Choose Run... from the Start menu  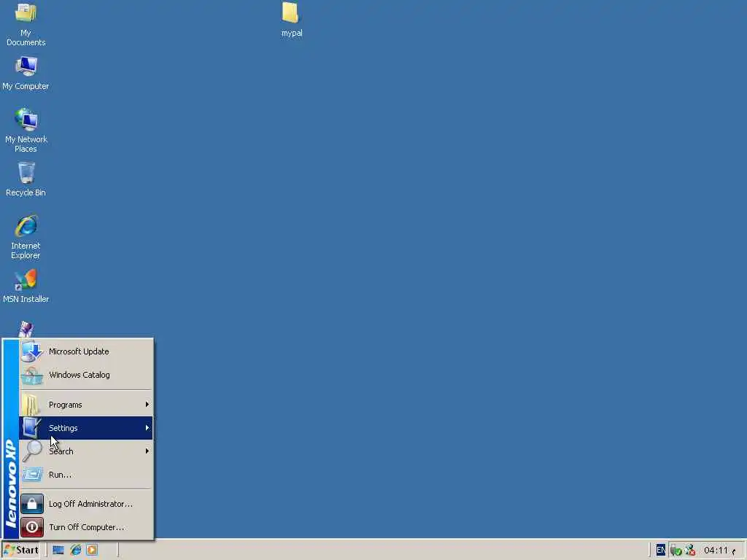click(x=86, y=475)
